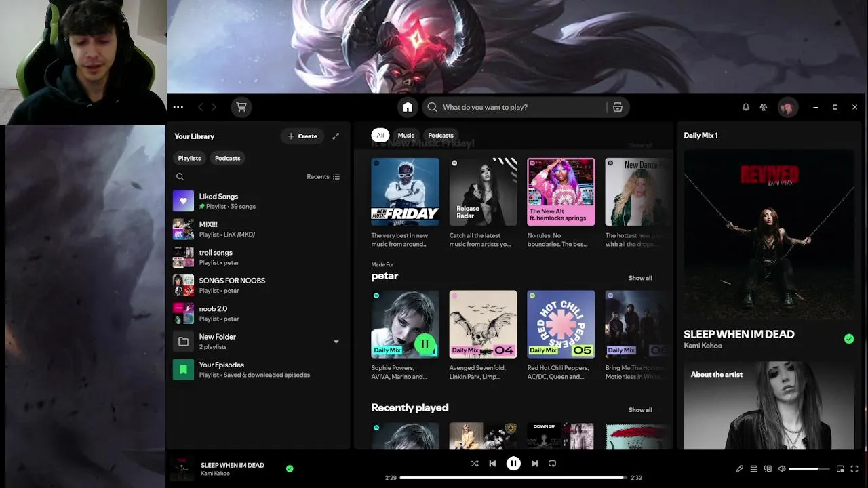Mute the volume speaker icon
868x488 pixels.
coord(782,468)
